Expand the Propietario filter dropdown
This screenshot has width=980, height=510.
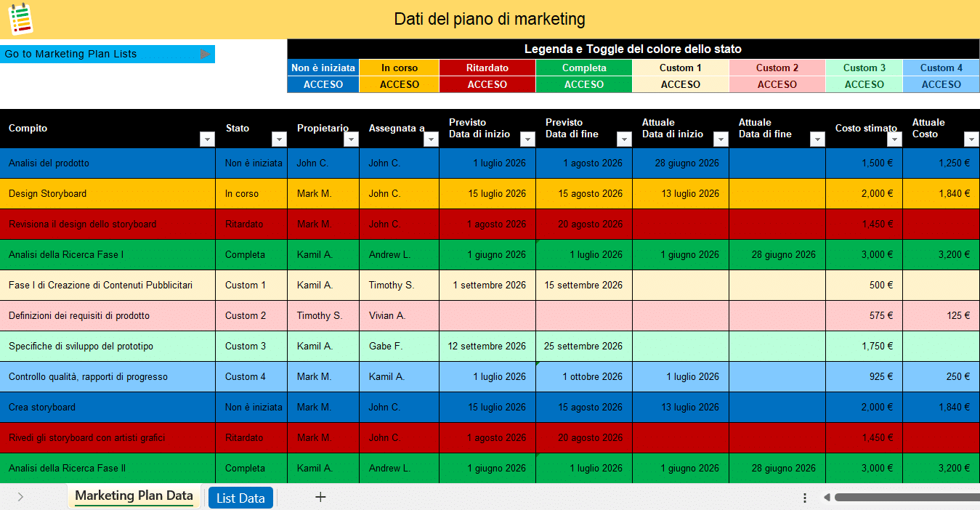pyautogui.click(x=351, y=139)
